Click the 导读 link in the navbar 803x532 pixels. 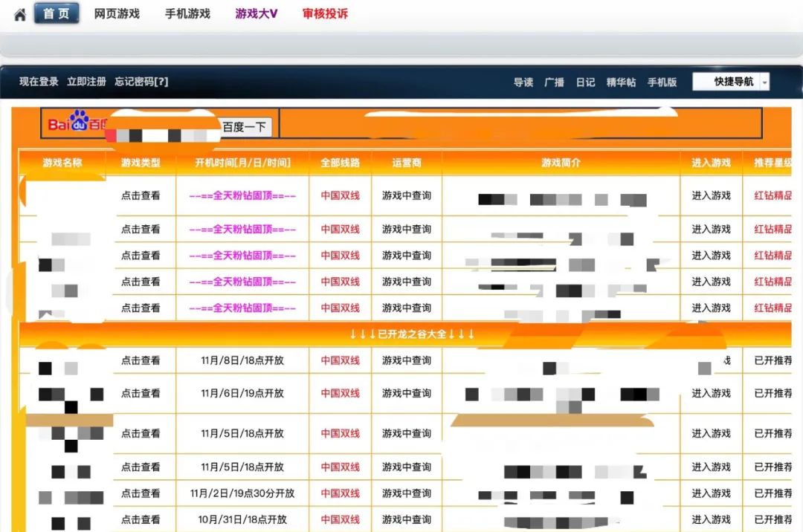[523, 82]
